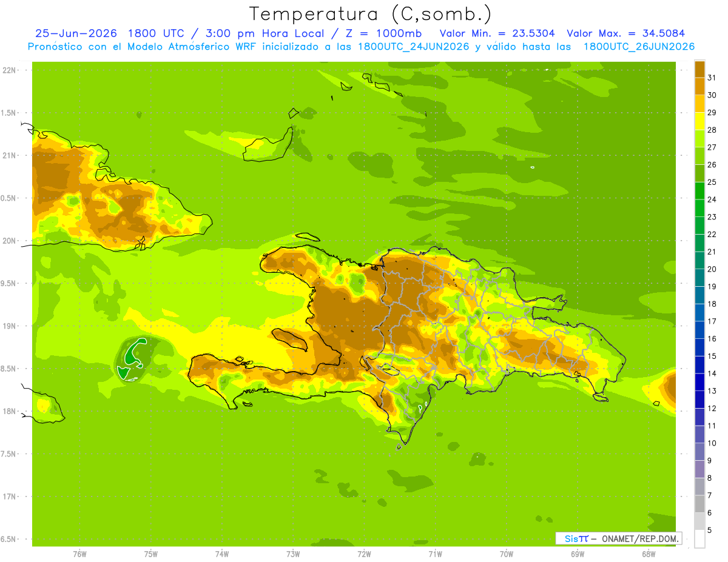
Task: Click the "20N" latitude axis label
Action: click(9, 241)
